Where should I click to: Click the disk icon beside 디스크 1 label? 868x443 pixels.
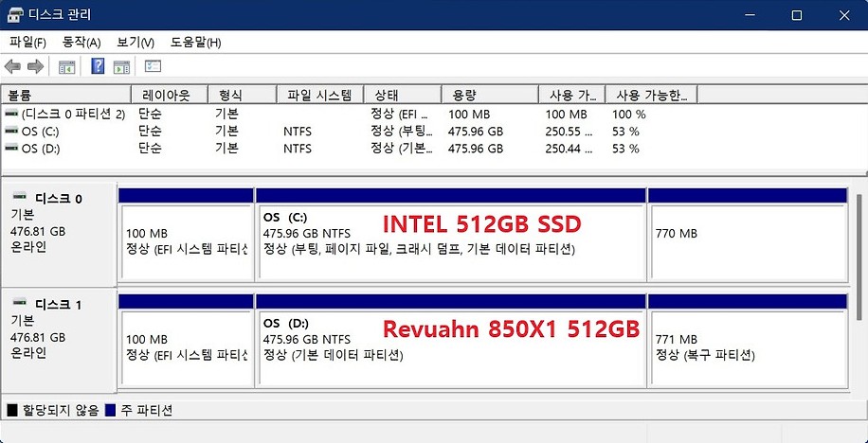[x=21, y=302]
